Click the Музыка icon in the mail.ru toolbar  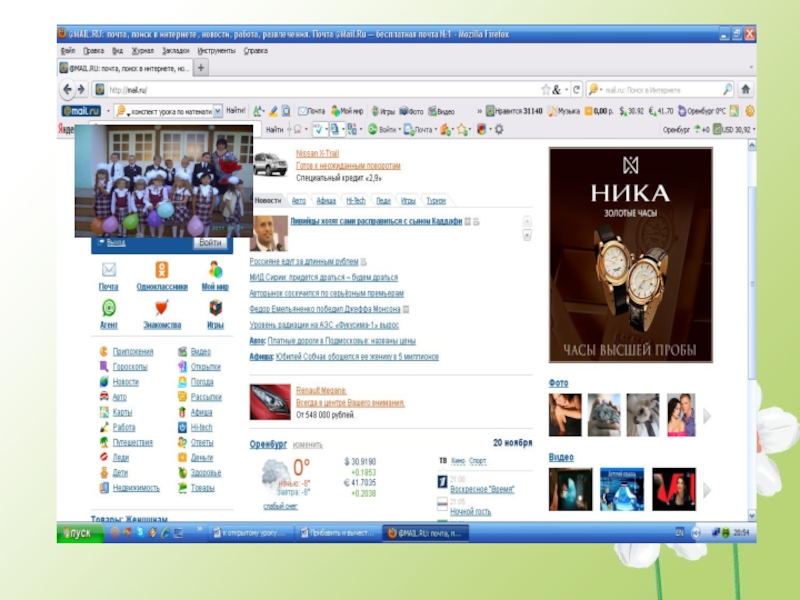(x=564, y=111)
